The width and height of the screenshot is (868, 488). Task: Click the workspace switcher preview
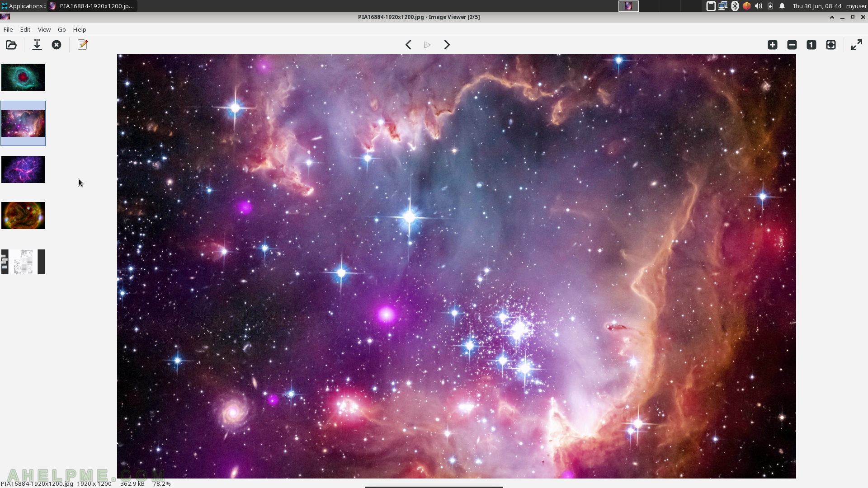tap(628, 6)
